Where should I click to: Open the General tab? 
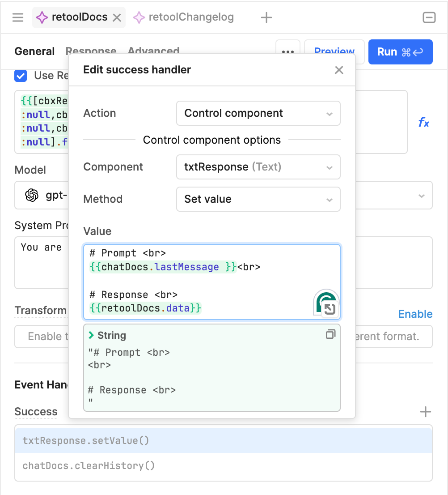(34, 51)
